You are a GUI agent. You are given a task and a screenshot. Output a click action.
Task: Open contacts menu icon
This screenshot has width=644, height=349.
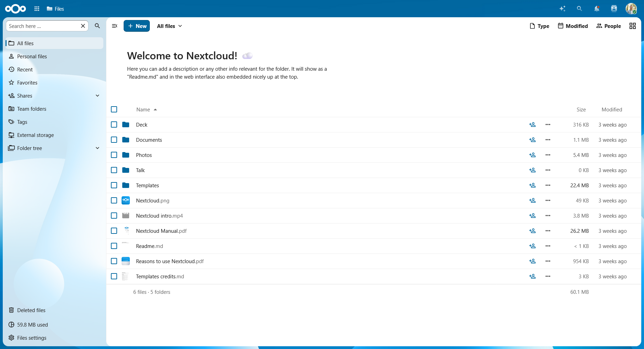click(x=614, y=9)
